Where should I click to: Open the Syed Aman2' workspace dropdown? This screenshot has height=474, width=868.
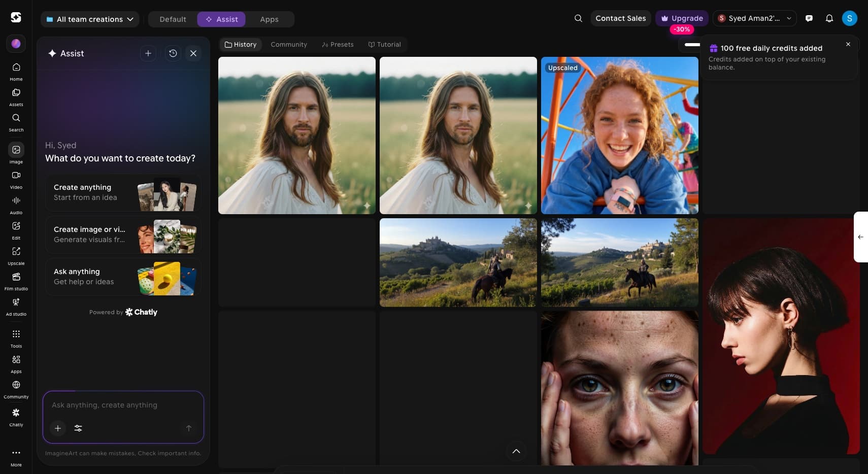[755, 18]
